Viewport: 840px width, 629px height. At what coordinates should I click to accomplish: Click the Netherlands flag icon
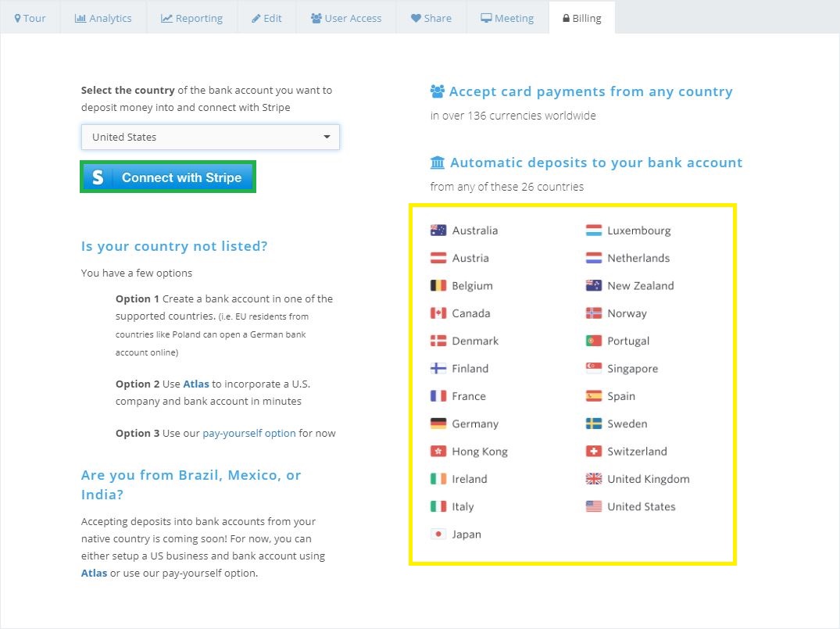[594, 259]
